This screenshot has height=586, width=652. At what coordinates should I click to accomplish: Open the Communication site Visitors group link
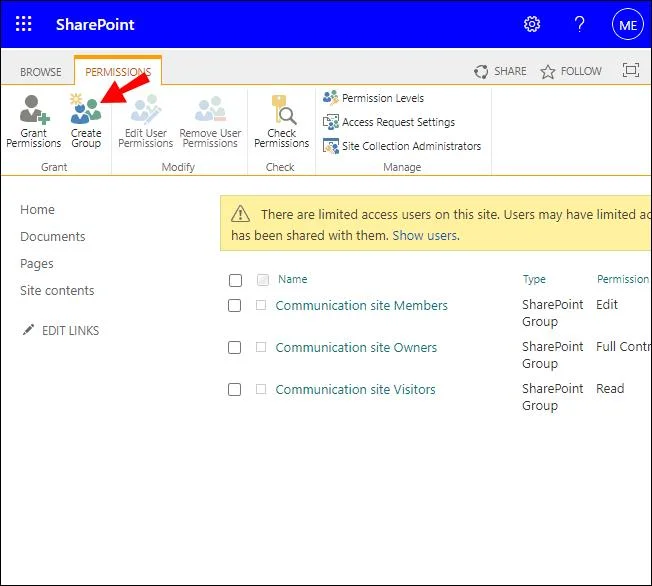click(356, 390)
